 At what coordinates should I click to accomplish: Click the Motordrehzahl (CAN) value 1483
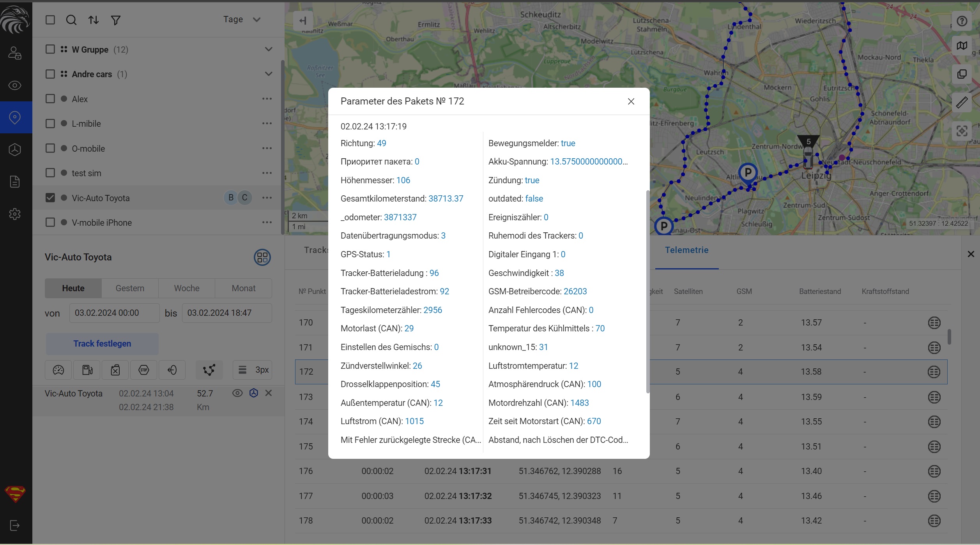pos(580,403)
